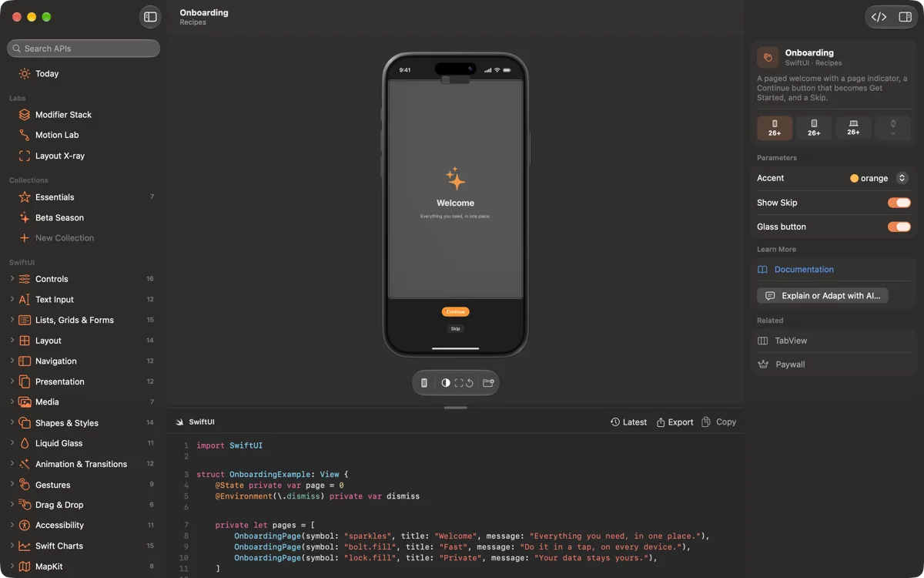This screenshot has width=924, height=578.
Task: Select the Mac laptop platform tile
Action: coord(853,128)
